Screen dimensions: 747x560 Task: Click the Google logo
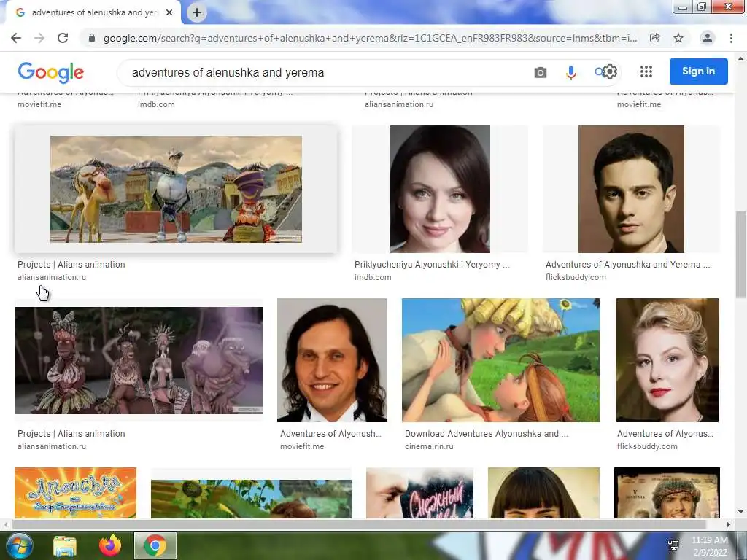(x=50, y=72)
